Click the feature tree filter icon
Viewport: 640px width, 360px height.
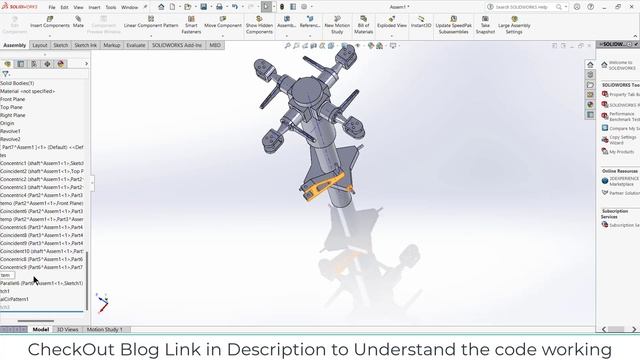click(5, 74)
